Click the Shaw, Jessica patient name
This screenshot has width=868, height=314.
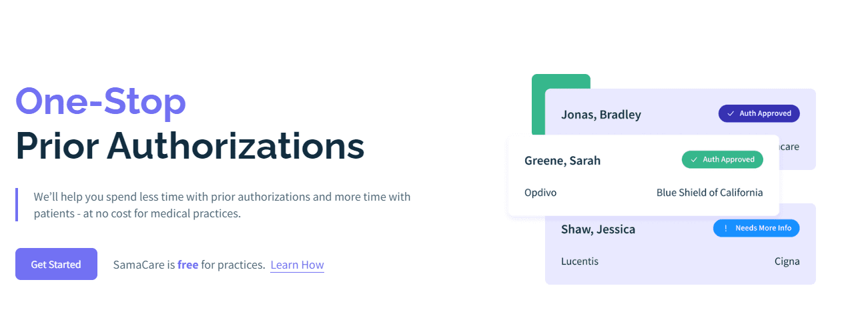pos(598,229)
